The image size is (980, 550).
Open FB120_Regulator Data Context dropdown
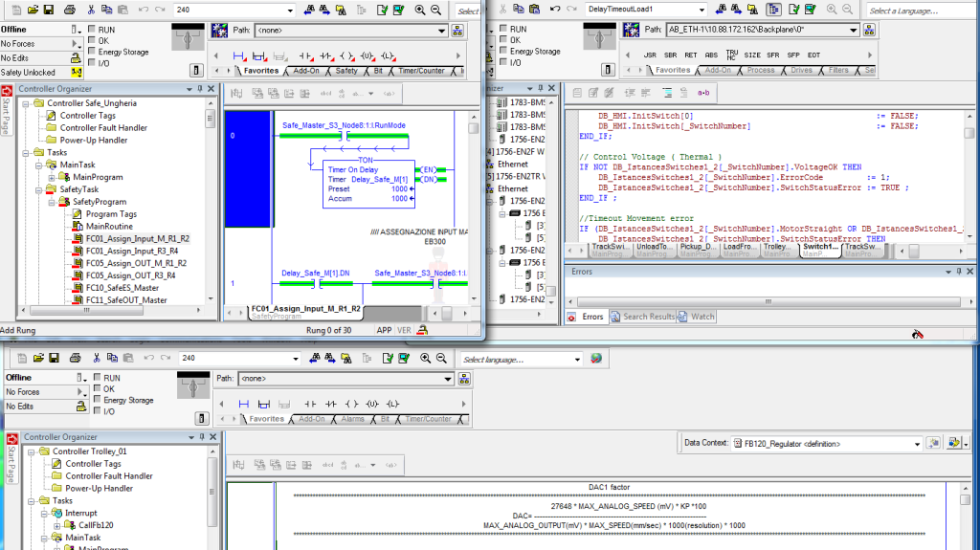[x=917, y=444]
